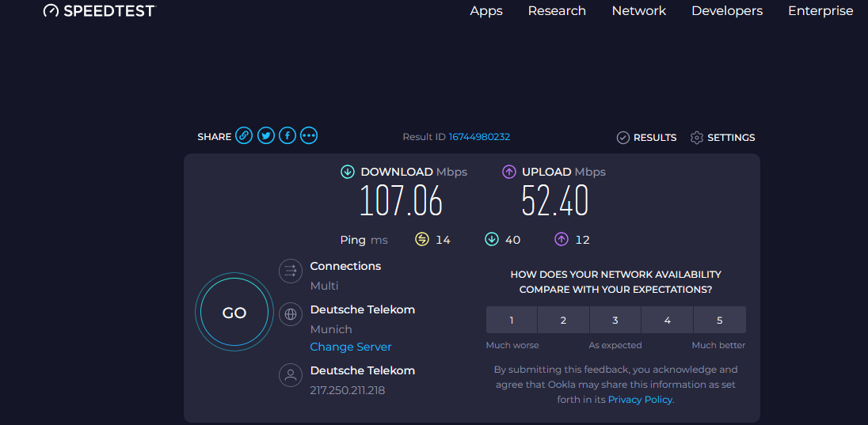Click the download arrow icon beside DOWNLOAD
The width and height of the screenshot is (868, 425).
[348, 172]
